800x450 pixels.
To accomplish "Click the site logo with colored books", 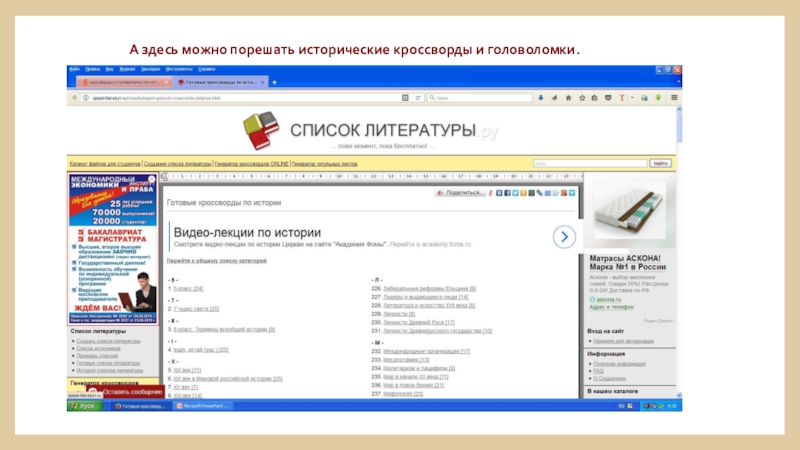I will coord(261,131).
